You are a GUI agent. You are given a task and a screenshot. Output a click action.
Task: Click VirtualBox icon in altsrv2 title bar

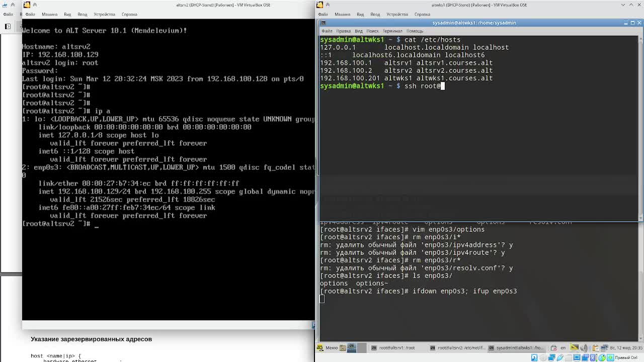point(27,5)
